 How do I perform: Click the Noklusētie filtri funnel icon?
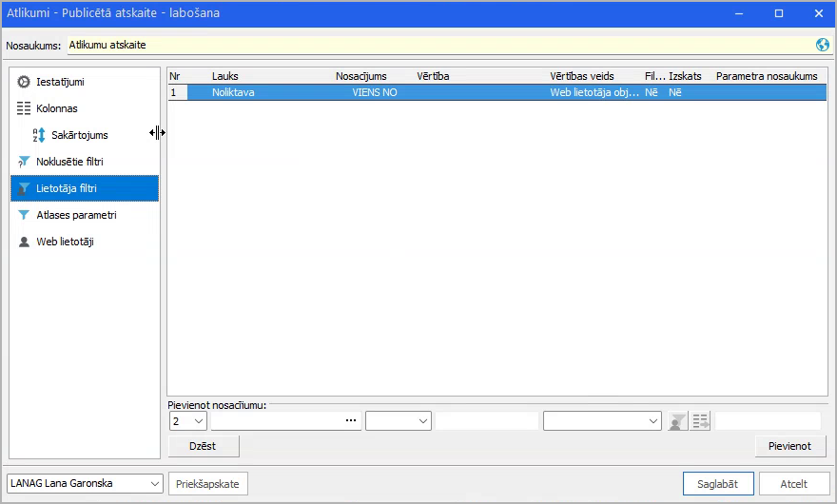tap(24, 162)
